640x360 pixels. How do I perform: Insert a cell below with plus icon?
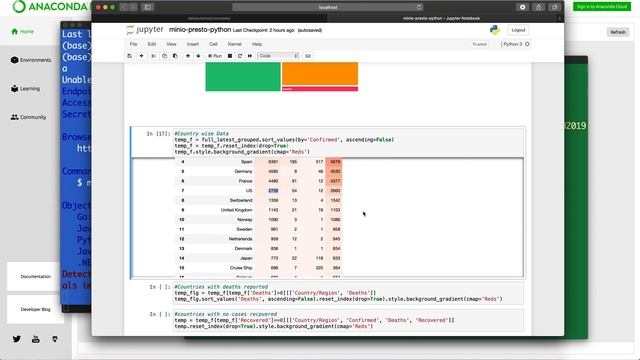pyautogui.click(x=141, y=56)
